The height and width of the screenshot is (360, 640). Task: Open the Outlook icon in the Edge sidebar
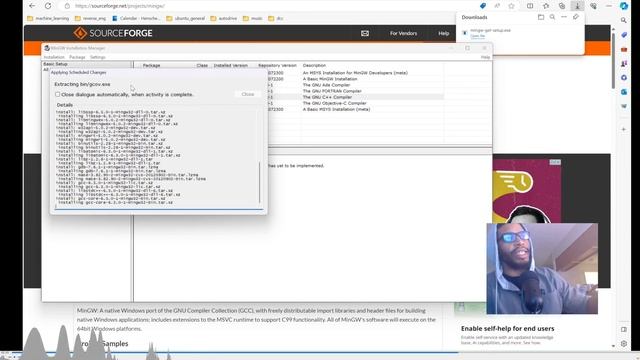[624, 92]
